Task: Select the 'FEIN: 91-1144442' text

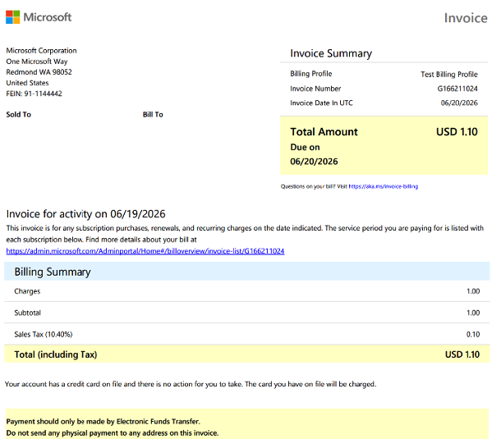Action: coord(34,94)
